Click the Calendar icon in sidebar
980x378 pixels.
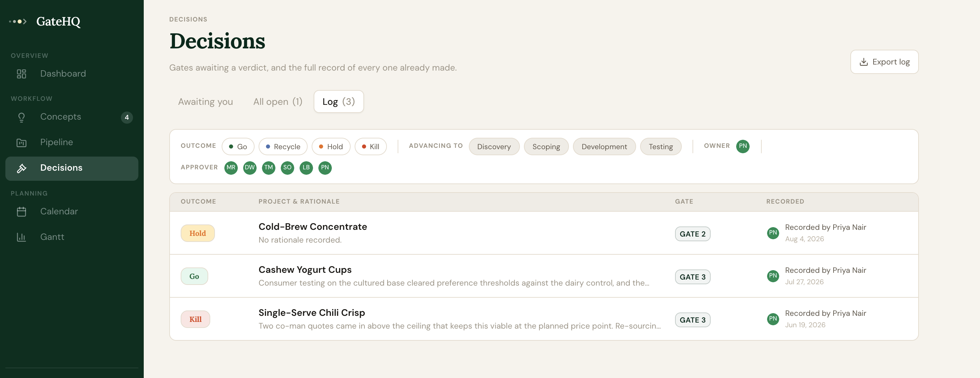pyautogui.click(x=22, y=212)
